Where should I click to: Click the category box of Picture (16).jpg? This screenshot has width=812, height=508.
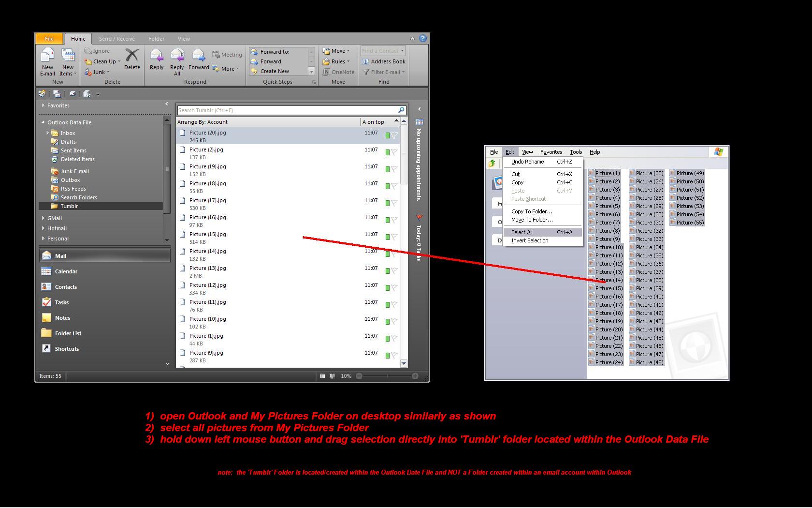pos(387,220)
